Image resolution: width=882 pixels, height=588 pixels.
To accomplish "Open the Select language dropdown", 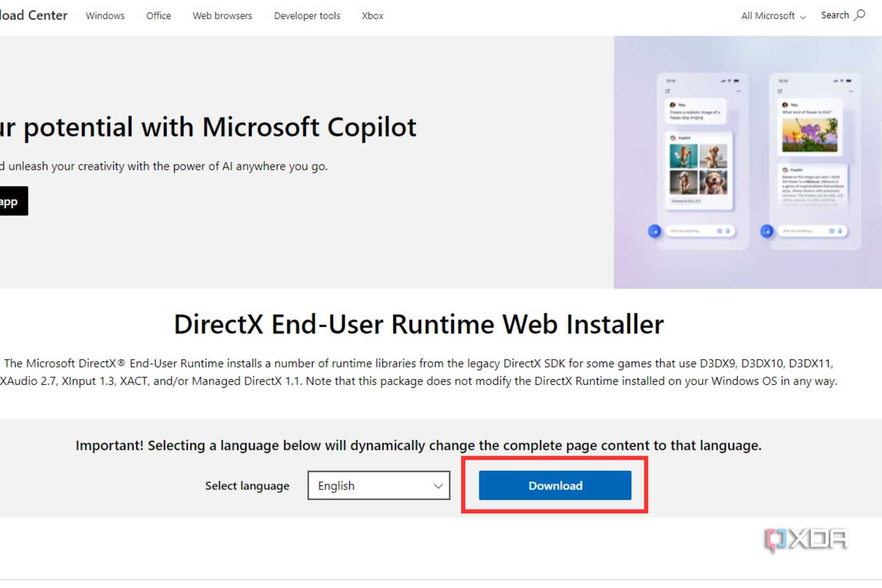I will tap(379, 485).
